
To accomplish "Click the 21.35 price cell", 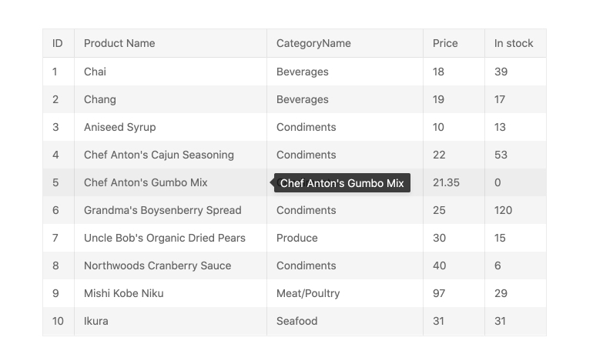I will coord(446,182).
